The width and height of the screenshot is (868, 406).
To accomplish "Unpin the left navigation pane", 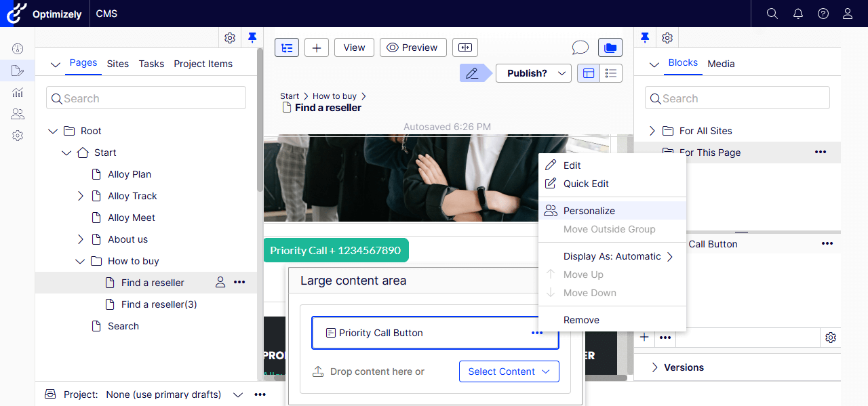I will [252, 38].
